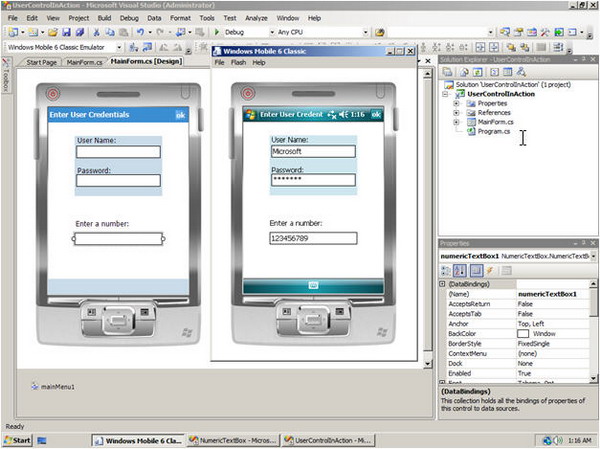Image resolution: width=600 pixels, height=449 pixels.
Task: Click the Save All toolbar icon
Action: tap(79, 32)
